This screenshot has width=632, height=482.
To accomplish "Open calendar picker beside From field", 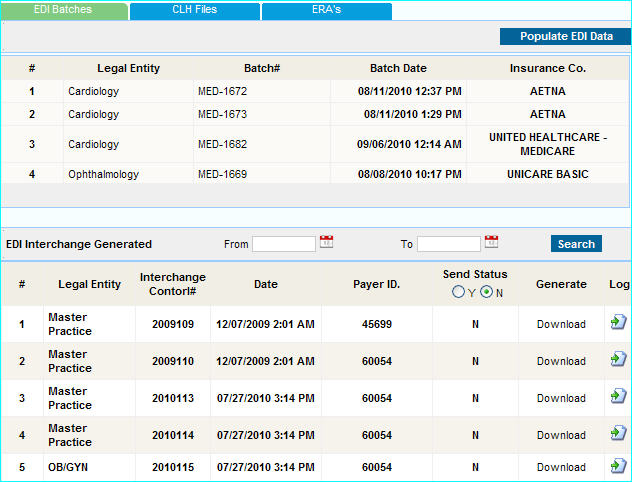I will (326, 242).
